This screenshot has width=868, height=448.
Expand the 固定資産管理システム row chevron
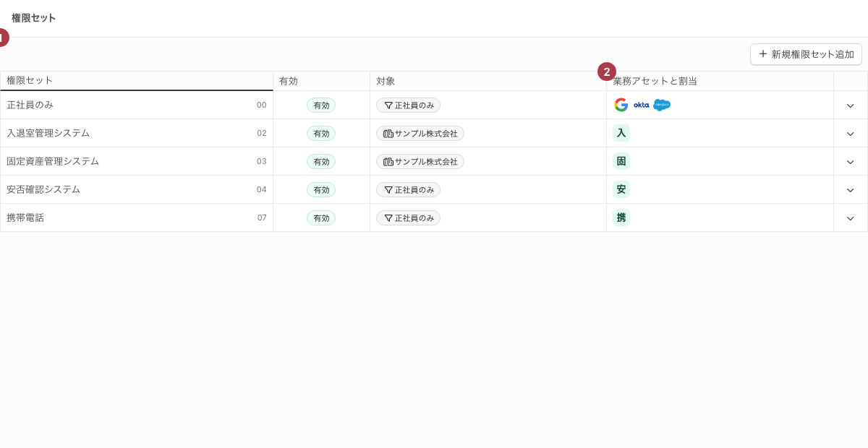[x=851, y=162]
